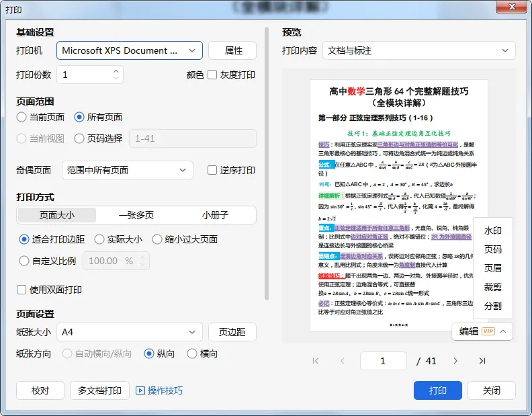Increase print copies with up arrow
This screenshot has height=416, width=532.
click(116, 71)
